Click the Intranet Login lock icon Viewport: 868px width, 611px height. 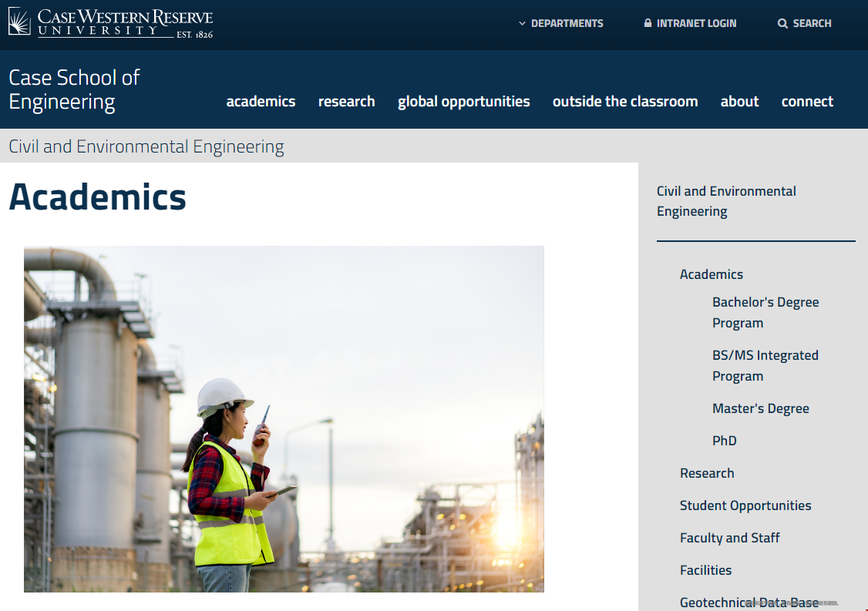click(648, 23)
